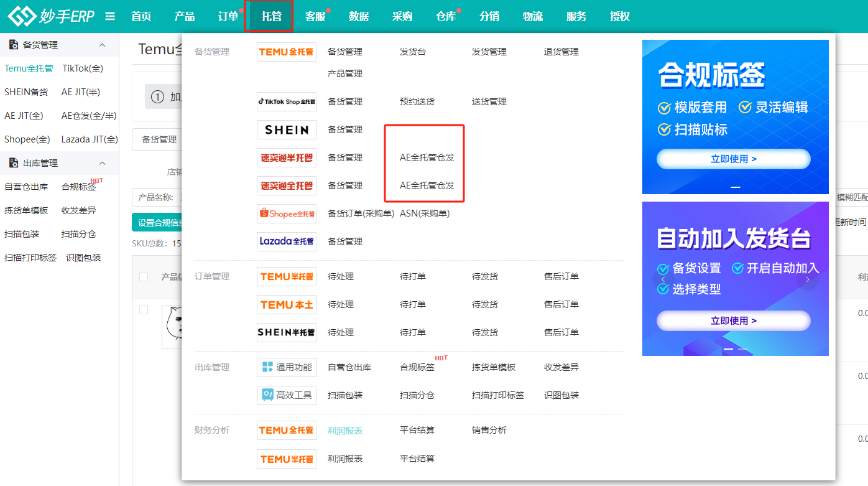Click the TikTok Shop全托管 logo
The width and height of the screenshot is (868, 486).
pos(287,101)
